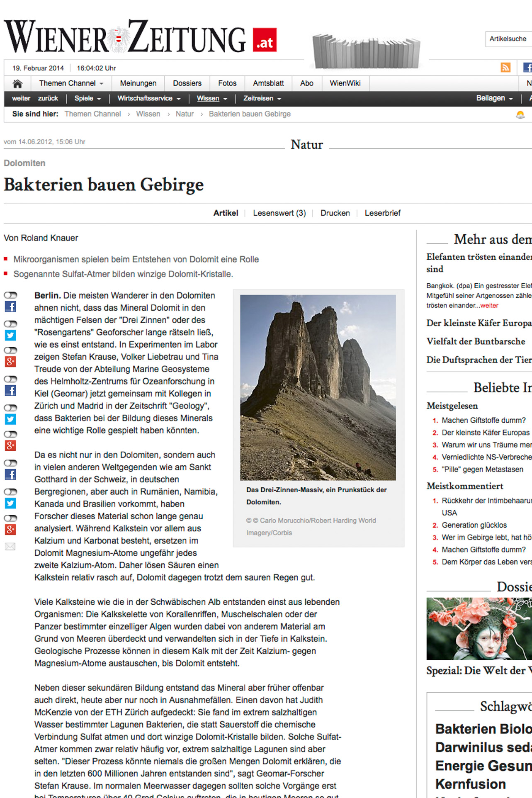Open the Natur breadcrumb link
The image size is (532, 798).
click(185, 114)
